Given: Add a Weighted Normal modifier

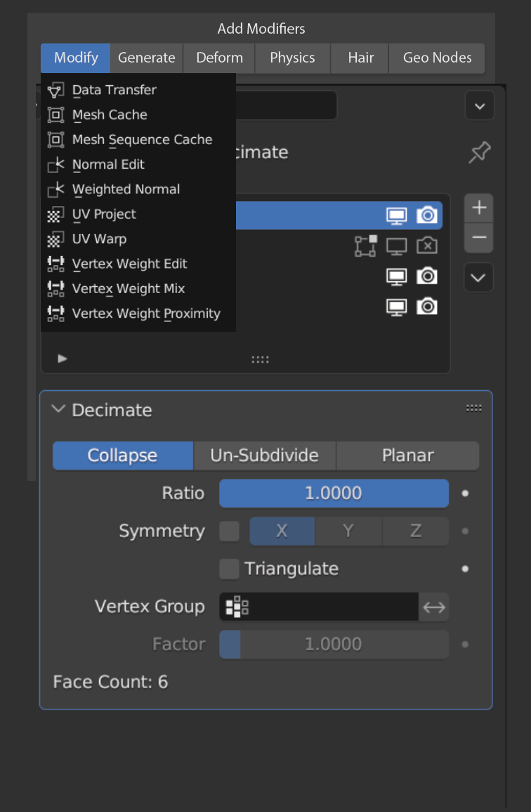Looking at the screenshot, I should tap(138, 189).
